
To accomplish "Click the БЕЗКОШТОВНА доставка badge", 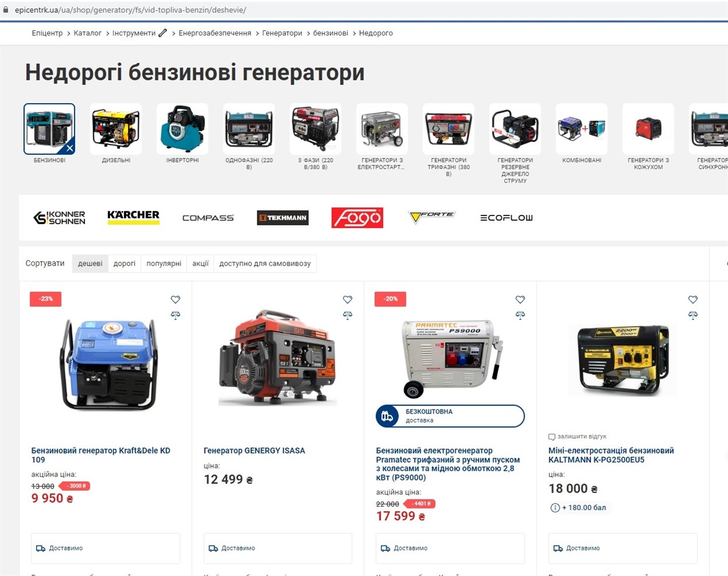I will (x=450, y=416).
